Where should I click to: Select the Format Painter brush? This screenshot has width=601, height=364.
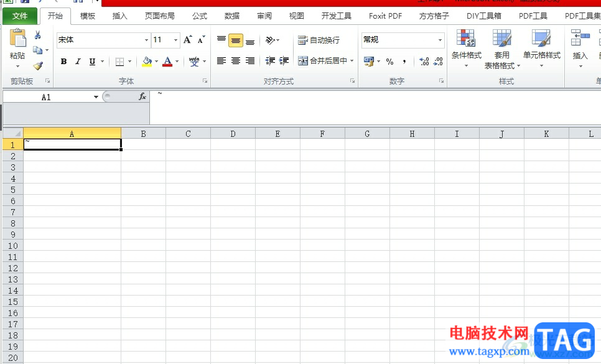(38, 66)
